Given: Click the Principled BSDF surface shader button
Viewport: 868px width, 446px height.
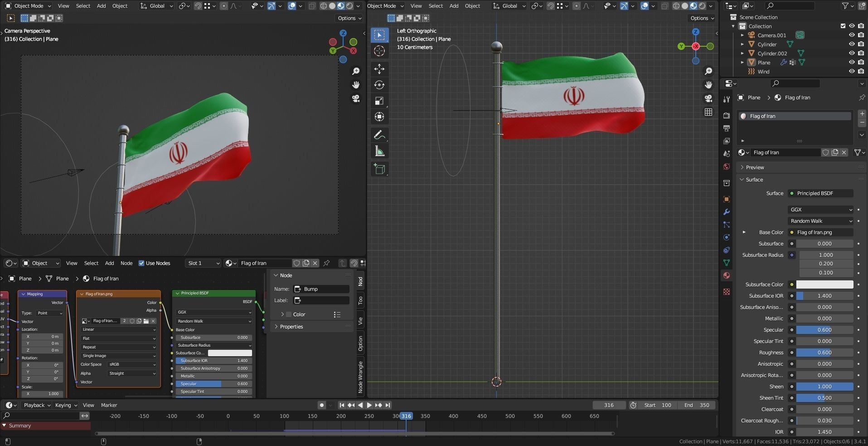Looking at the screenshot, I should point(821,193).
